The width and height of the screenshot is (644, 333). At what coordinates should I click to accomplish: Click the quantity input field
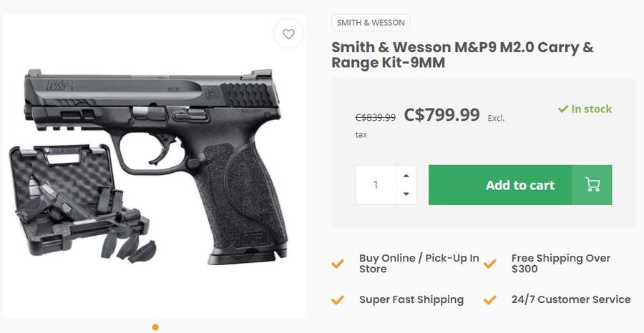376,185
